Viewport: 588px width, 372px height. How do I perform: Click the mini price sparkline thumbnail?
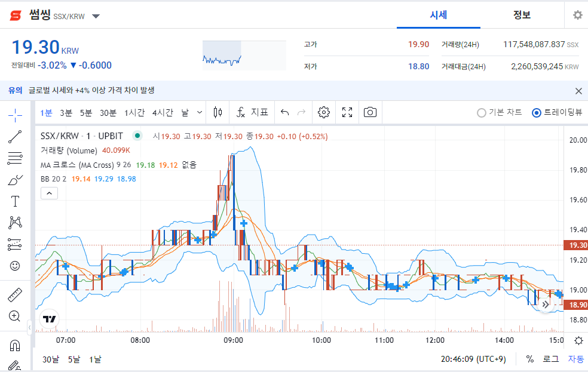click(244, 56)
